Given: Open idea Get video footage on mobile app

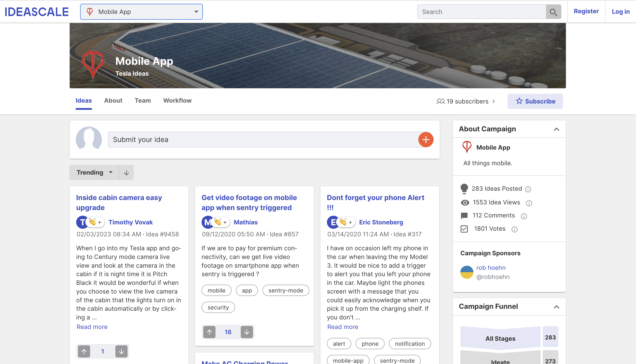Looking at the screenshot, I should pos(249,202).
